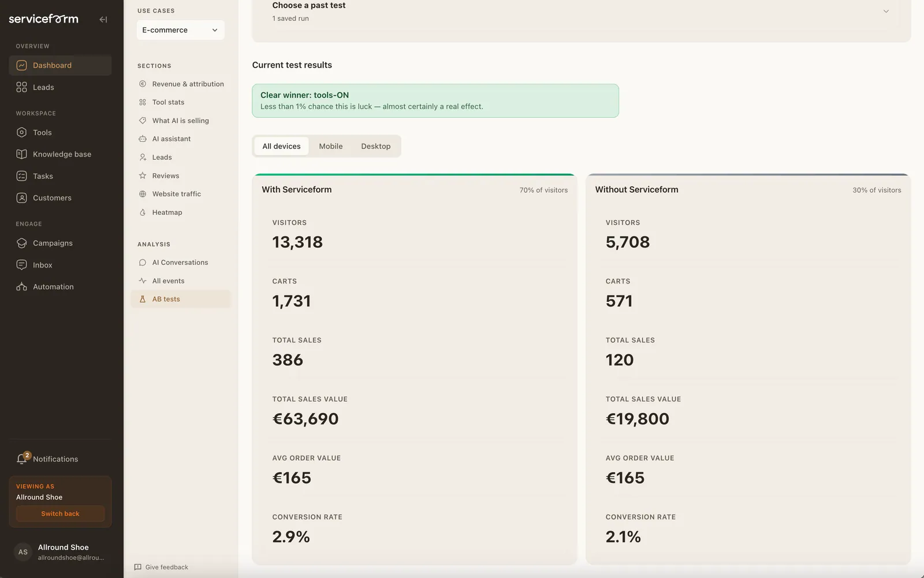Click the AI Conversations chat bubble icon
The height and width of the screenshot is (578, 924).
[143, 262]
